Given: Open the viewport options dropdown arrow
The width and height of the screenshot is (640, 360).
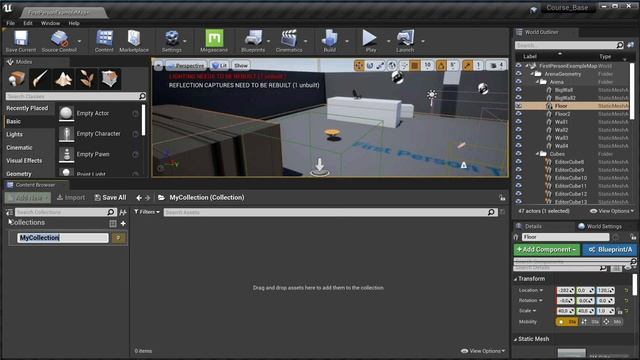Looking at the screenshot, I should 158,65.
